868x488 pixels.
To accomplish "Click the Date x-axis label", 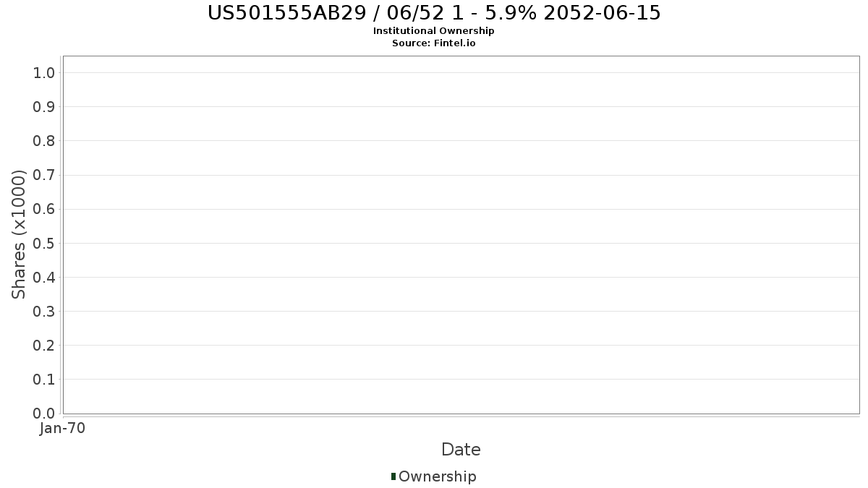I will pyautogui.click(x=461, y=450).
